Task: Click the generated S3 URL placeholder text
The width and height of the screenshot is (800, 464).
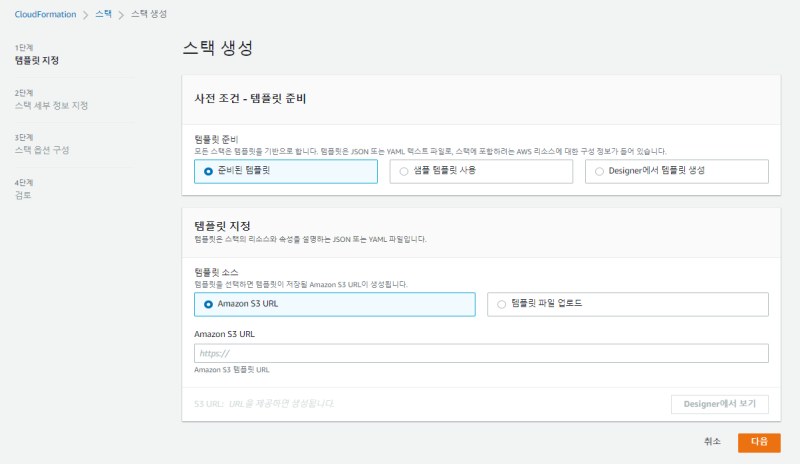Action: click(x=282, y=404)
